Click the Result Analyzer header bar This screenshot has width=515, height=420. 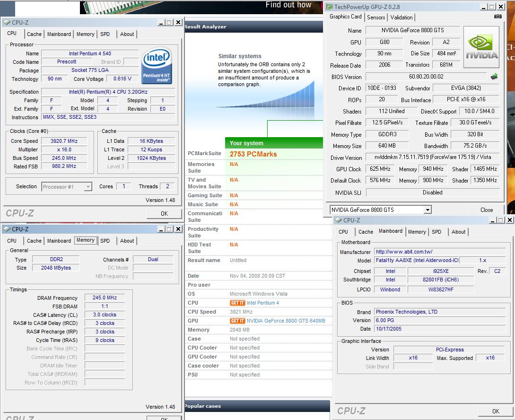point(254,27)
